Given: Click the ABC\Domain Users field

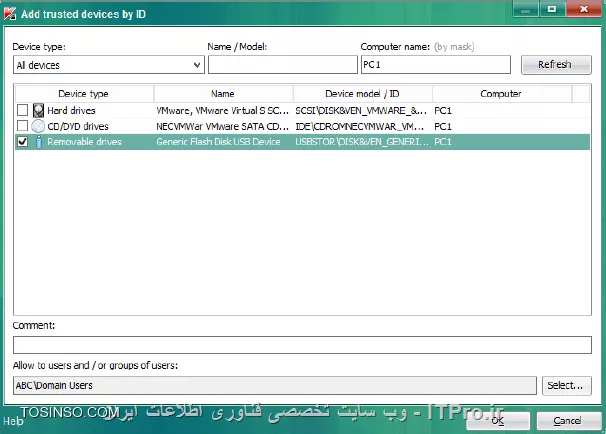Looking at the screenshot, I should [275, 385].
